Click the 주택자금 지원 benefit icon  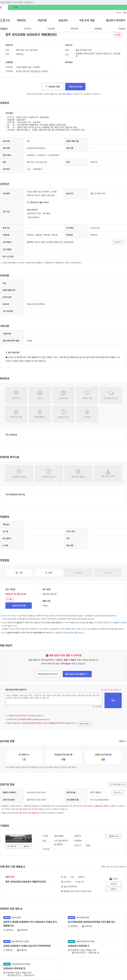pyautogui.click(x=16, y=414)
